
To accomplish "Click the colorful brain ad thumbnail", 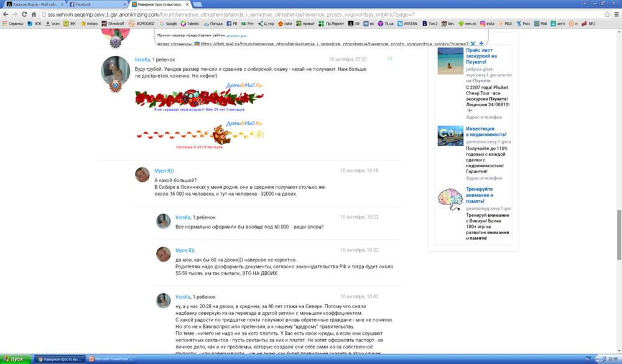I will 450,199.
